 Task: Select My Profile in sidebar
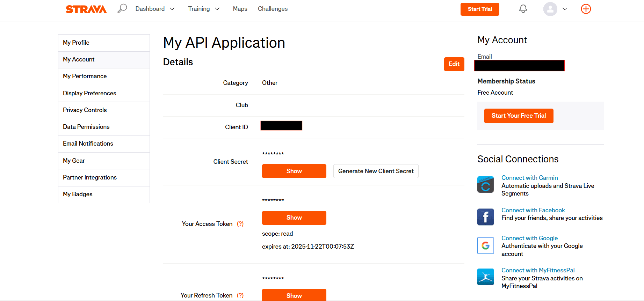(x=104, y=43)
